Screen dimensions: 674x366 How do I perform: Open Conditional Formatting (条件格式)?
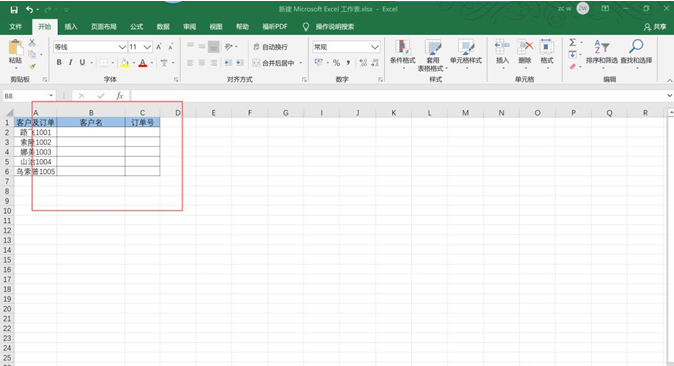(403, 53)
